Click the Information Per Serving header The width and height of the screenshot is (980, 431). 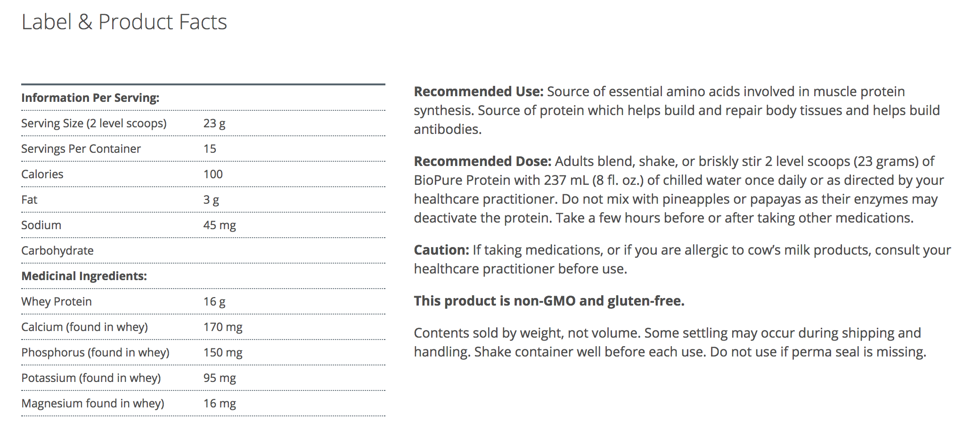(90, 98)
